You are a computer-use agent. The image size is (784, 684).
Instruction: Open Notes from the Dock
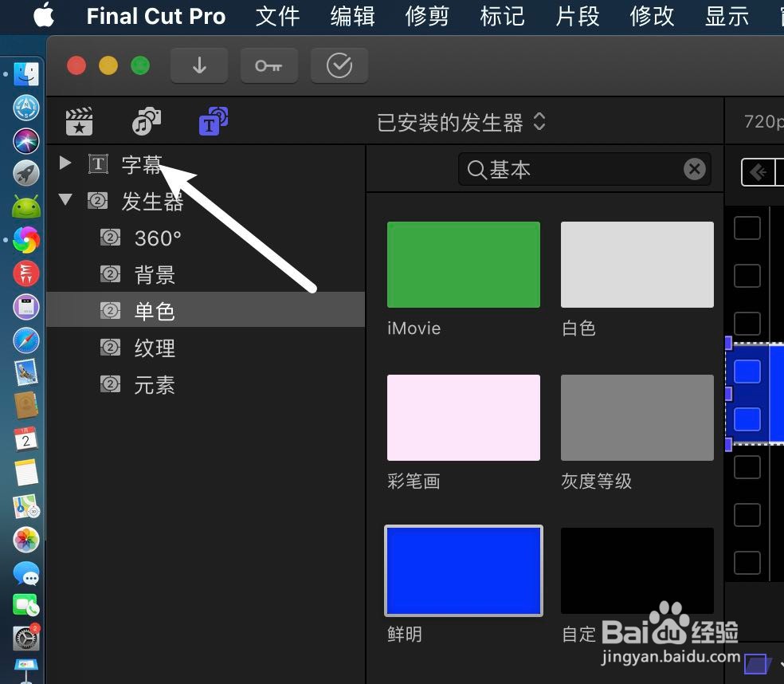pos(26,473)
